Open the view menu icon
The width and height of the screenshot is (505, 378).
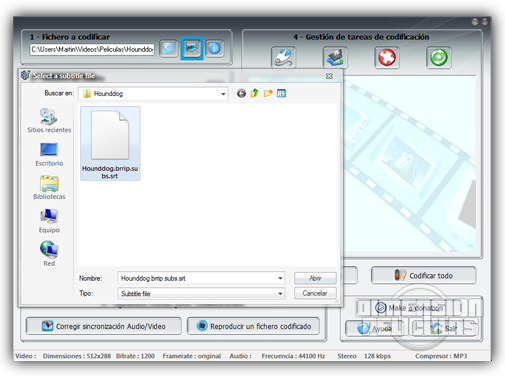pos(281,93)
